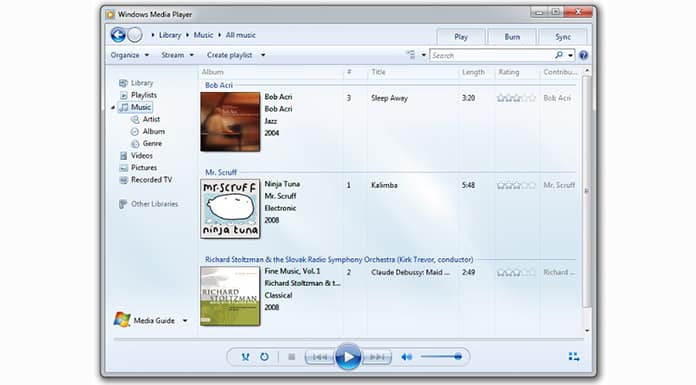Screen dimensions: 696x385
Task: Skip to the next track
Action: pyautogui.click(x=377, y=357)
